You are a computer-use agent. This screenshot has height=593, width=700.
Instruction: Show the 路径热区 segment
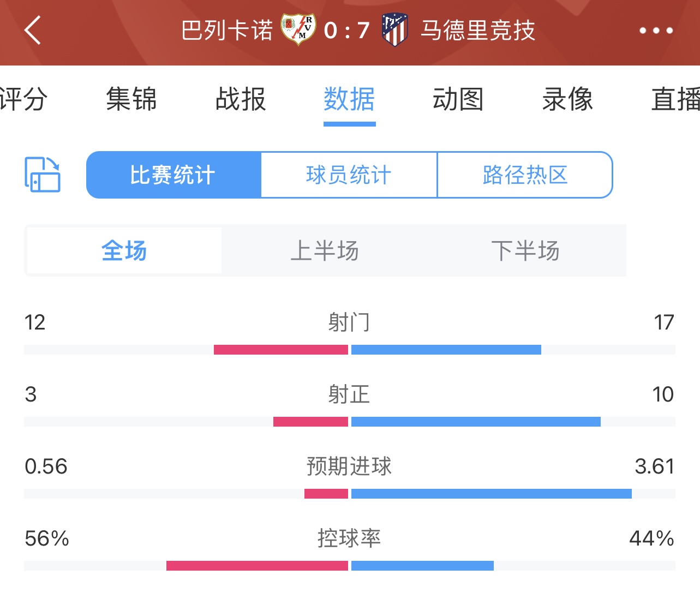tap(525, 175)
